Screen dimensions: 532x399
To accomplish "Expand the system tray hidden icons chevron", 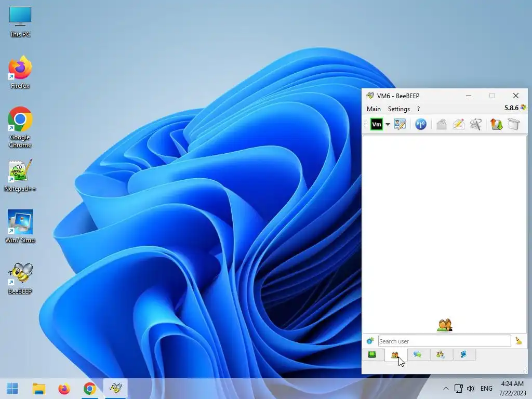I will pyautogui.click(x=446, y=389).
